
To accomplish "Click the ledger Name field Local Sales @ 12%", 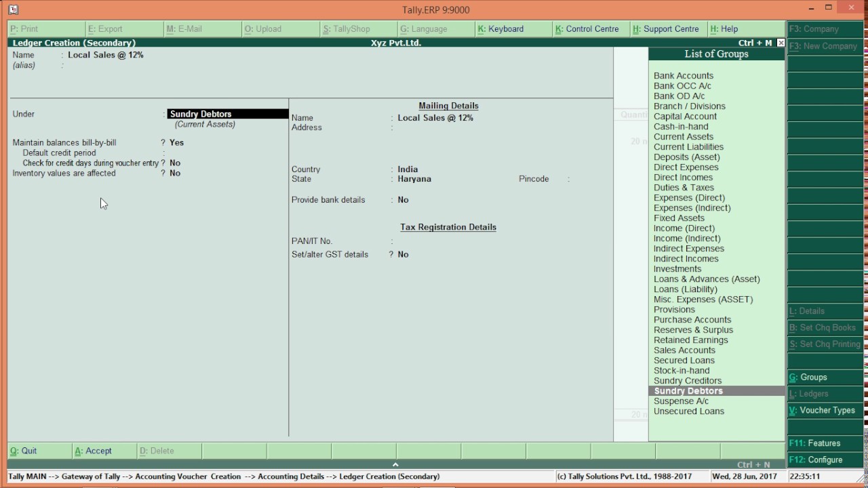I will (106, 55).
